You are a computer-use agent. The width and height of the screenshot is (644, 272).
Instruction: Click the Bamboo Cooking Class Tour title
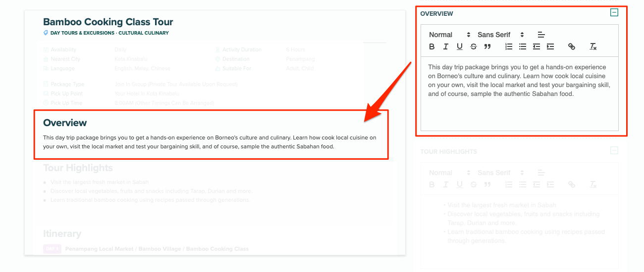[x=108, y=22]
